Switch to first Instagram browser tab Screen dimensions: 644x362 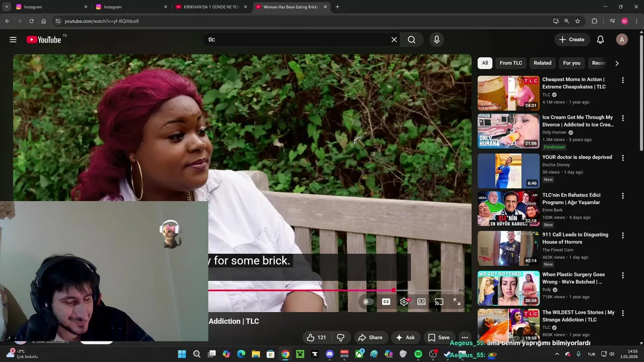coord(50,7)
